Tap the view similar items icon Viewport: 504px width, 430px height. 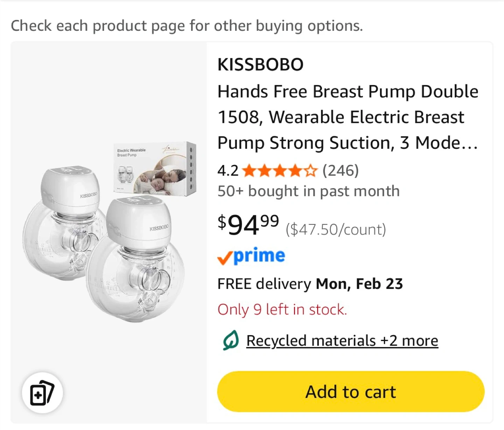(42, 393)
